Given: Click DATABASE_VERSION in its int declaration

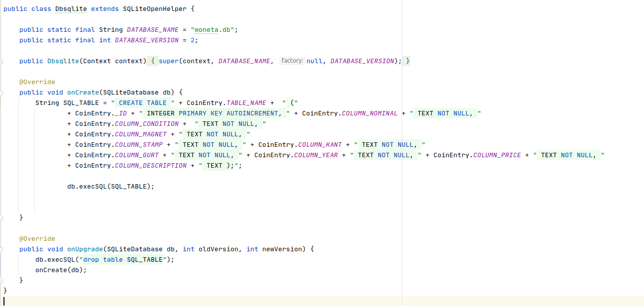Looking at the screenshot, I should (x=147, y=40).
